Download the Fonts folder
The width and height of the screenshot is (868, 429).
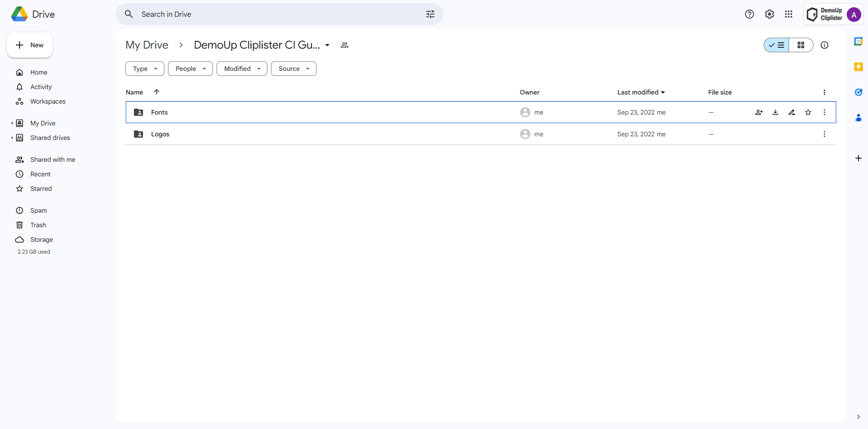[775, 112]
